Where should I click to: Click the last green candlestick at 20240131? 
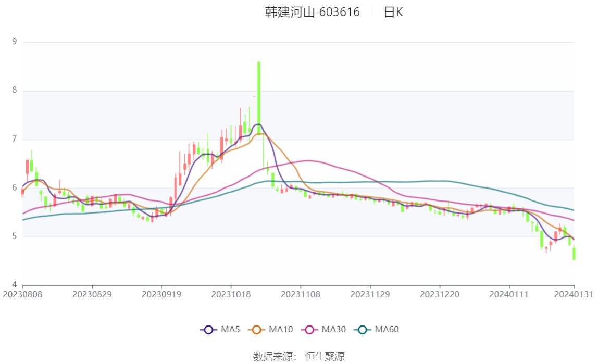574,254
